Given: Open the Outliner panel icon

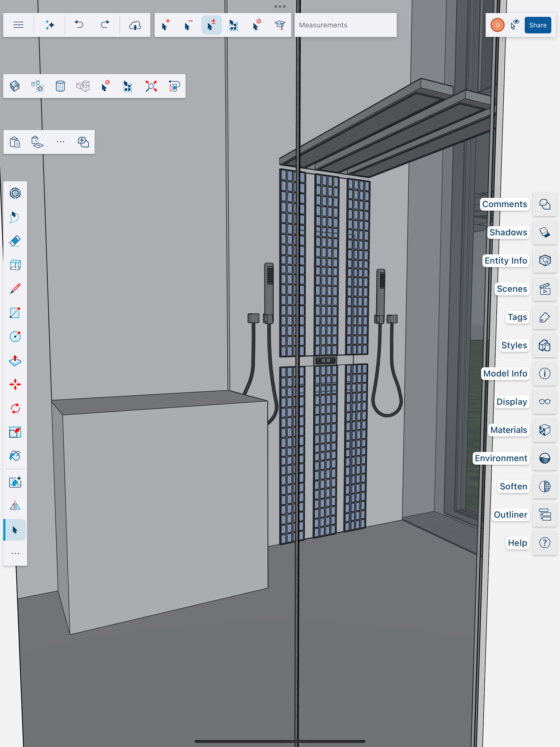Looking at the screenshot, I should coord(545,515).
